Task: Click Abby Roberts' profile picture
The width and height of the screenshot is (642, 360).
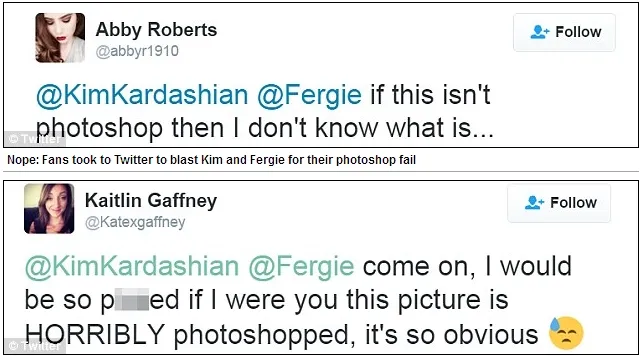Action: tap(60, 38)
